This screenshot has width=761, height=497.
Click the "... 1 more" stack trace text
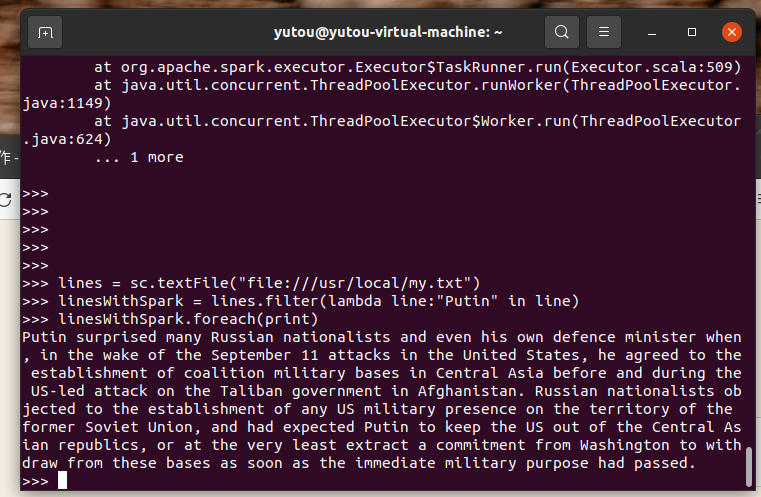[139, 157]
